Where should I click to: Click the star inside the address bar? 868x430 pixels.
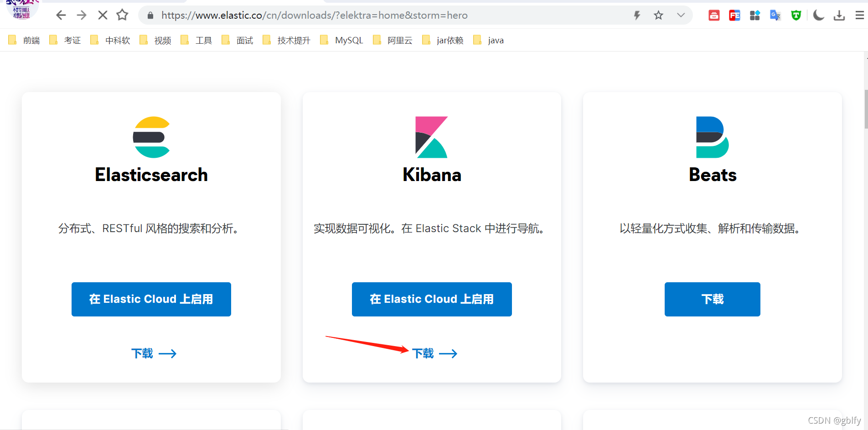pyautogui.click(x=658, y=16)
